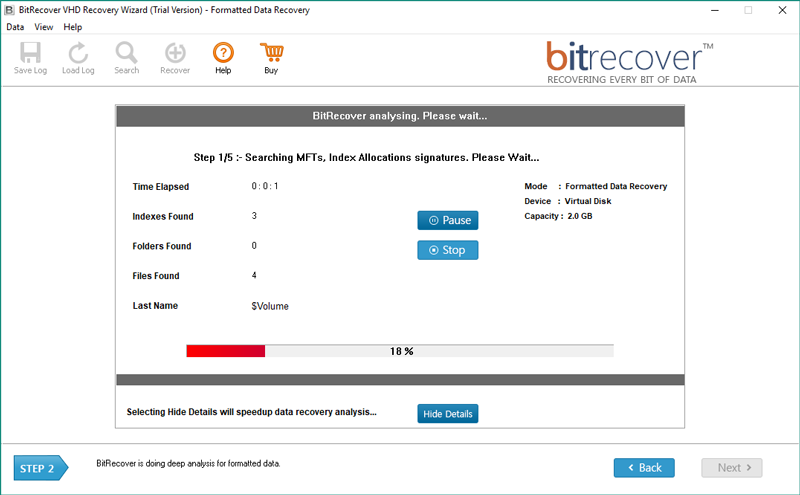This screenshot has width=800, height=495.
Task: Click "BitRecover analysing. Please wait..." header
Action: [x=400, y=116]
